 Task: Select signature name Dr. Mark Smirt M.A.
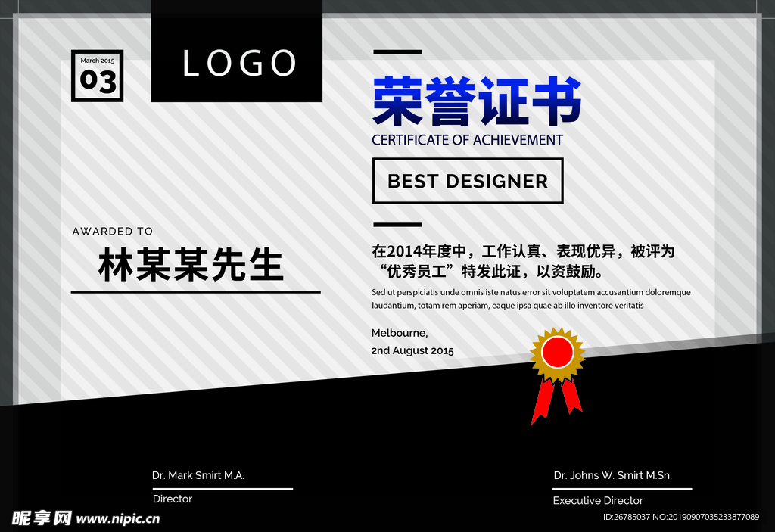[198, 476]
